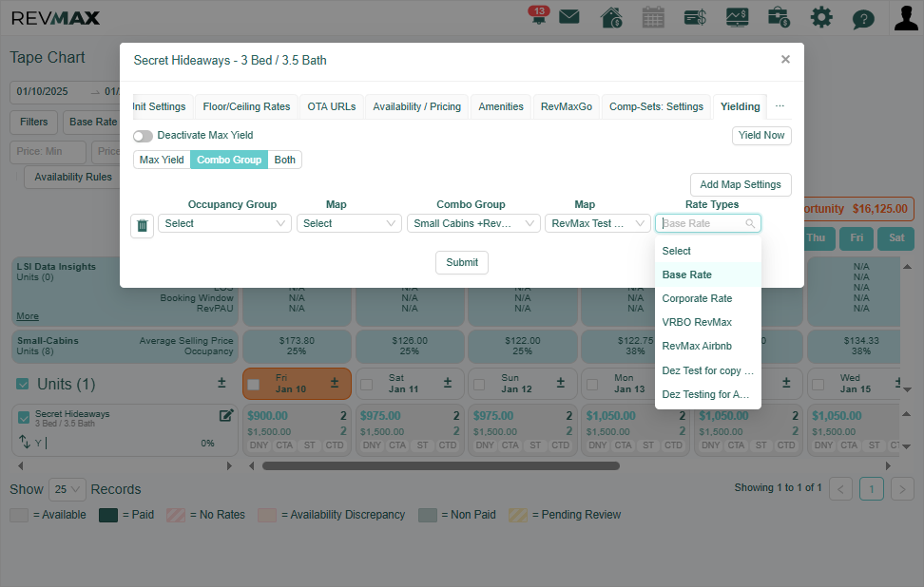Open the Combo Group Small Cabins dropdown

[473, 224]
